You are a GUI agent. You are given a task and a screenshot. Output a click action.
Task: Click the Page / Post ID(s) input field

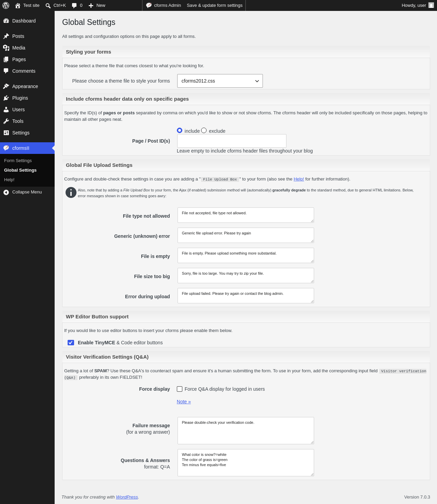pos(231,141)
